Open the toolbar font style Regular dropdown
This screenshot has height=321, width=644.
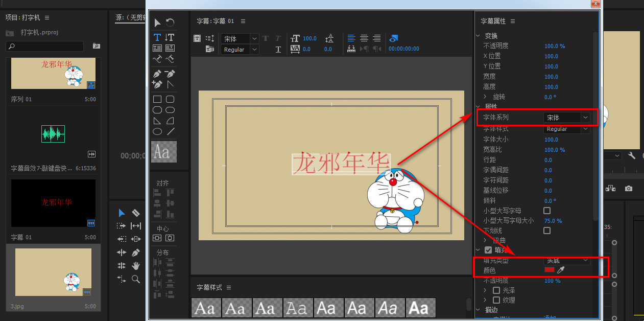(240, 50)
